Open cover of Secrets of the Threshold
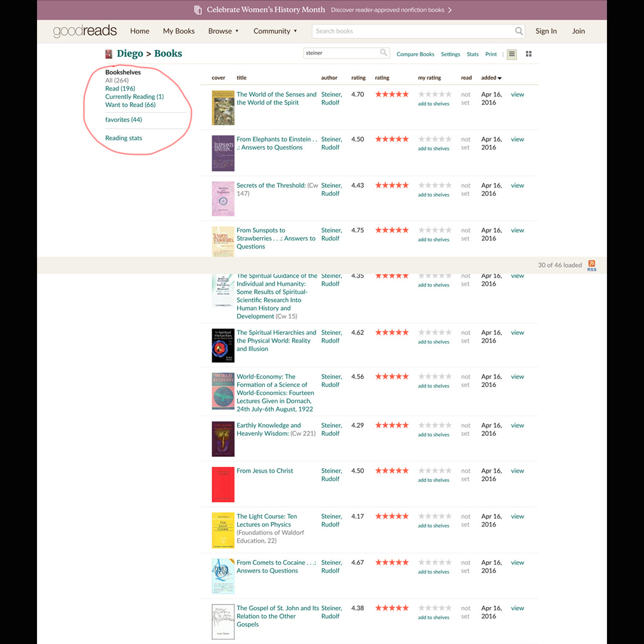644x644 pixels. click(223, 199)
